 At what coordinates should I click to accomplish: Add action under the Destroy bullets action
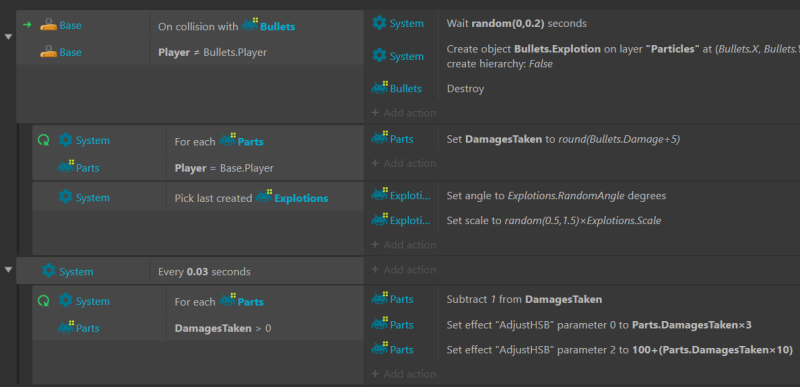pyautogui.click(x=404, y=113)
